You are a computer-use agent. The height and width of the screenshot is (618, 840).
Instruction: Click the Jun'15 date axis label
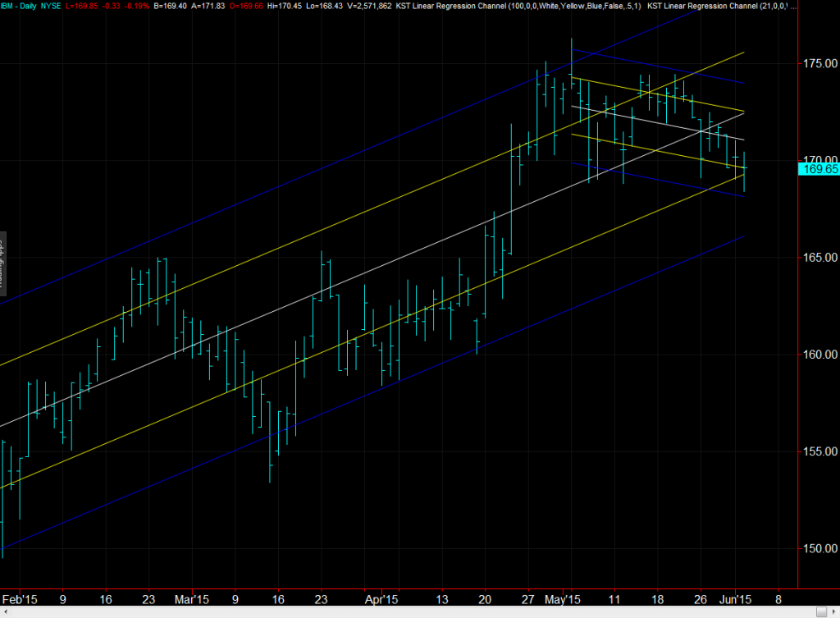coord(735,599)
